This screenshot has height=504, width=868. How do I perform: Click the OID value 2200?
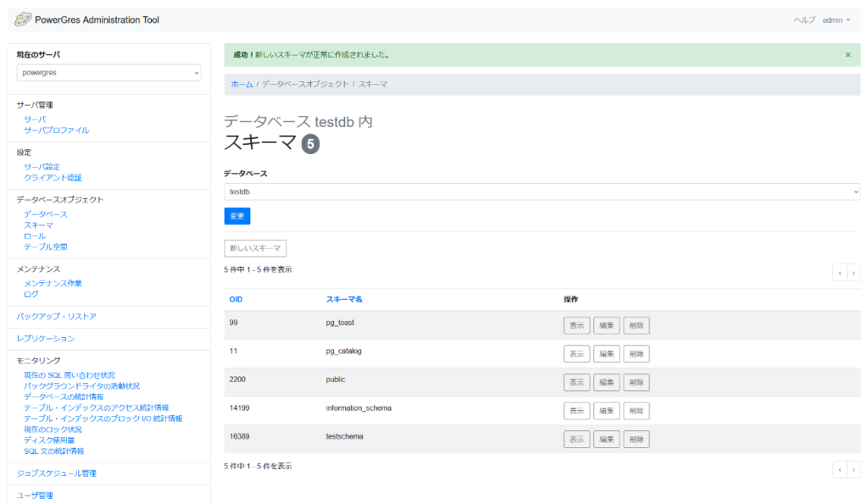pos(237,379)
